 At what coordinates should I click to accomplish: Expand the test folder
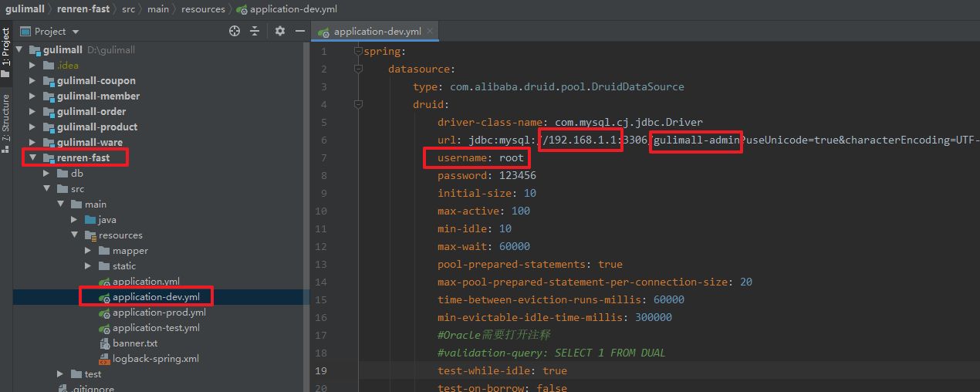[x=60, y=373]
